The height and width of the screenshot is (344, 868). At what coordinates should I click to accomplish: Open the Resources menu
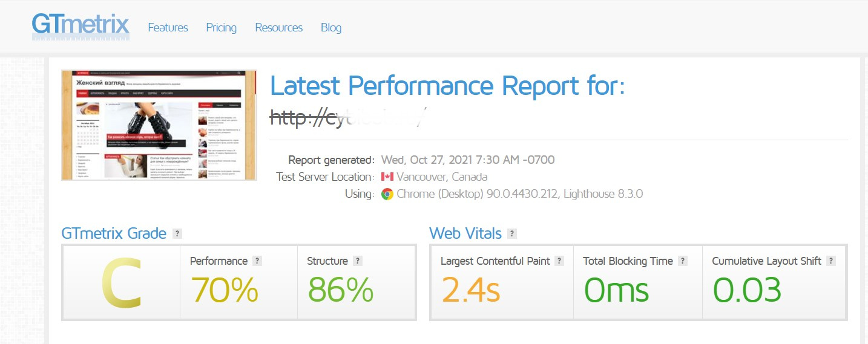click(x=278, y=28)
